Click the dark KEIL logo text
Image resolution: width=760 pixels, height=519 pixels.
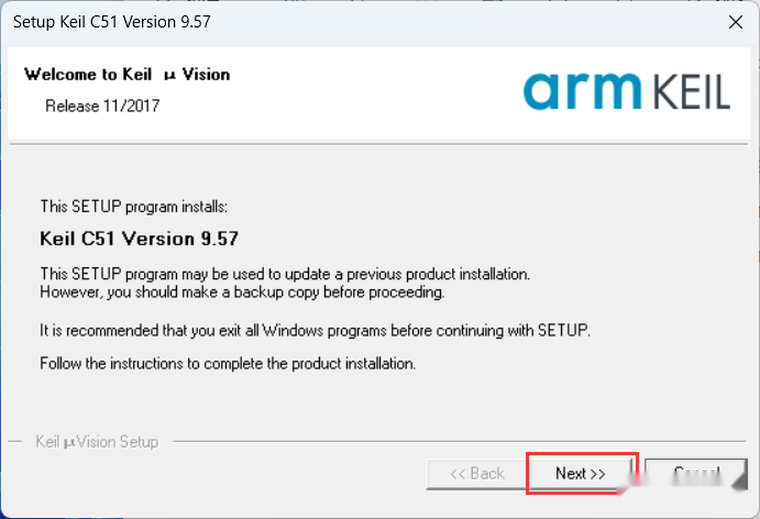[691, 92]
